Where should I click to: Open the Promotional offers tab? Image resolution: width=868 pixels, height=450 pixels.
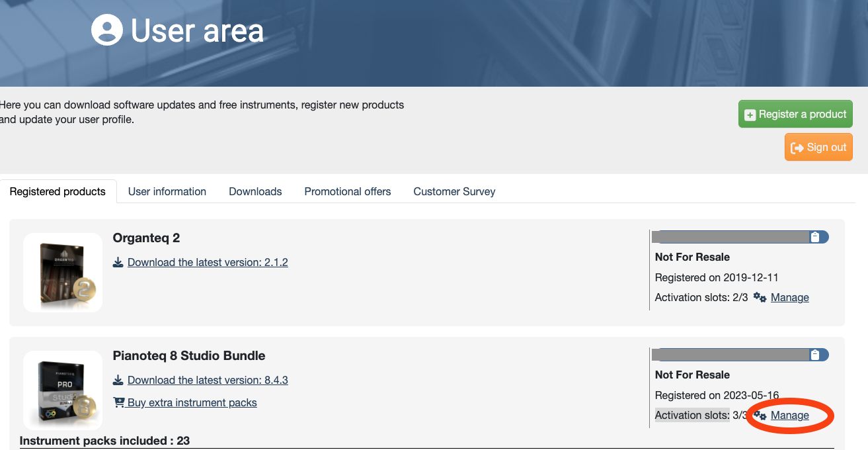348,191
